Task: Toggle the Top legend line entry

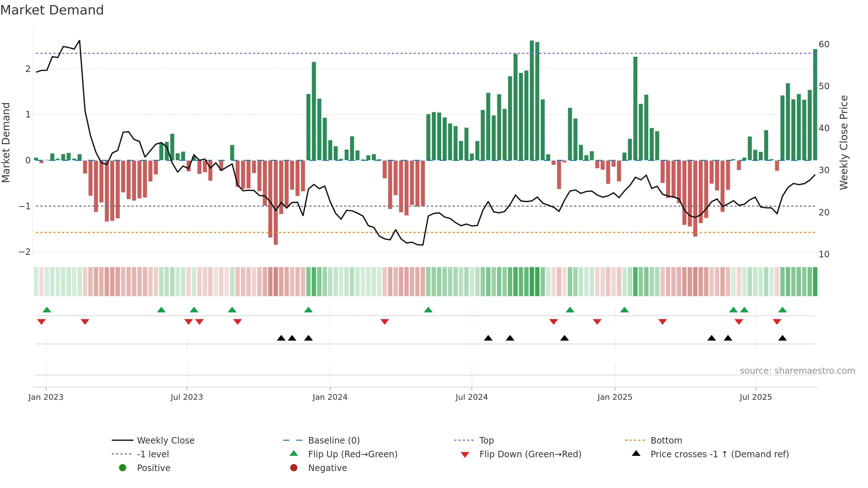Action: (x=474, y=440)
